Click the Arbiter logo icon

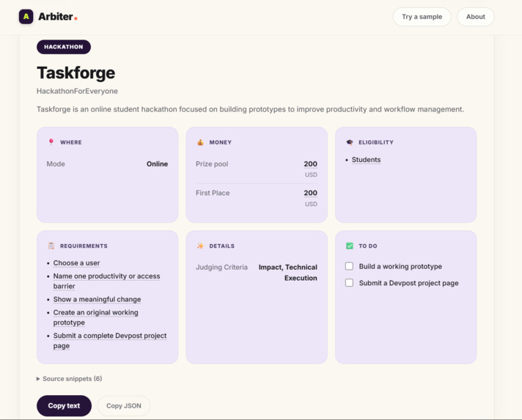26,17
